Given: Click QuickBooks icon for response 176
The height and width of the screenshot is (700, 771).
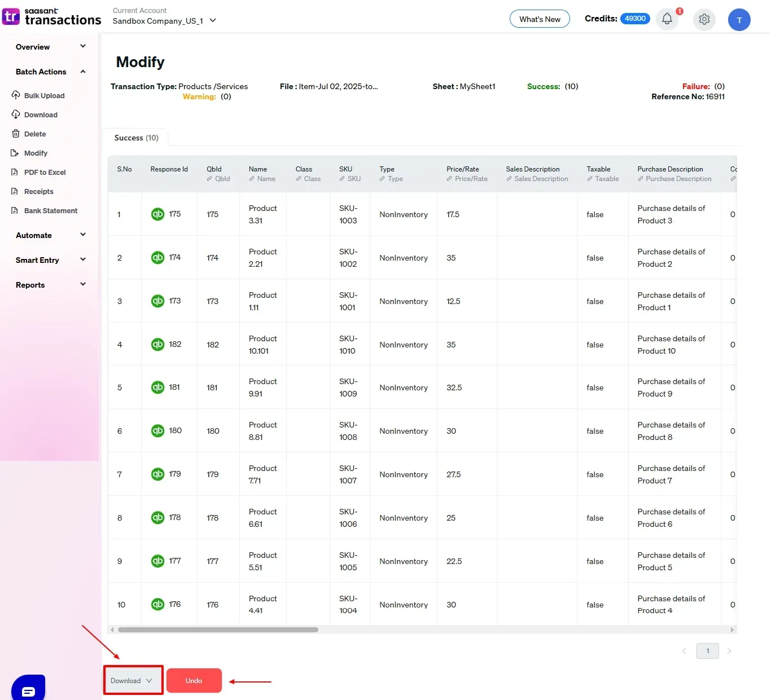Looking at the screenshot, I should pos(157,605).
